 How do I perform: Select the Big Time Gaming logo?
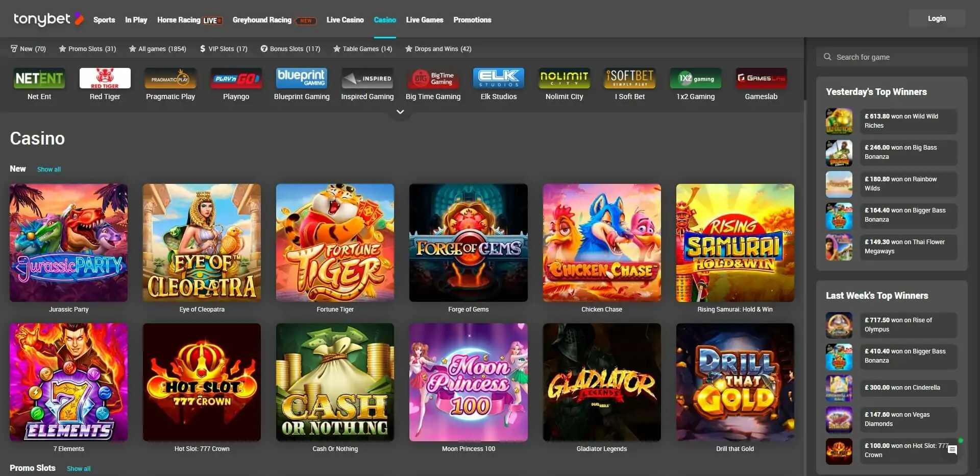pos(433,79)
